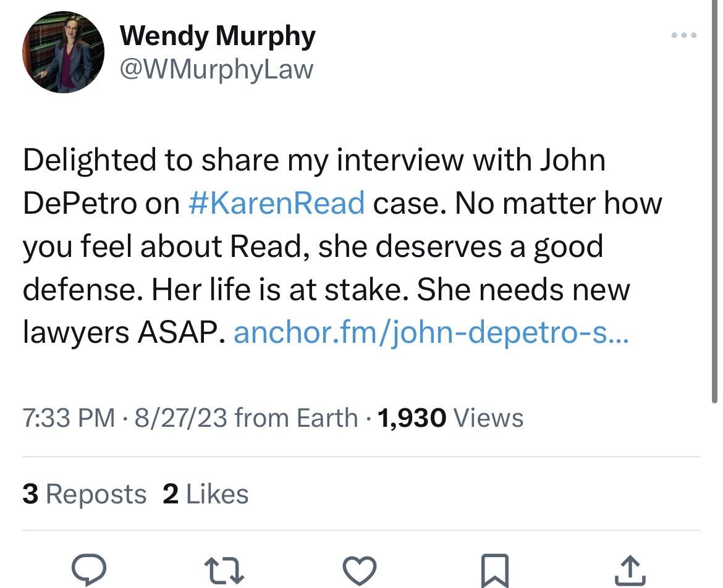The width and height of the screenshot is (723, 588).
Task: Click the 7:33 PM timestamp
Action: [69, 418]
